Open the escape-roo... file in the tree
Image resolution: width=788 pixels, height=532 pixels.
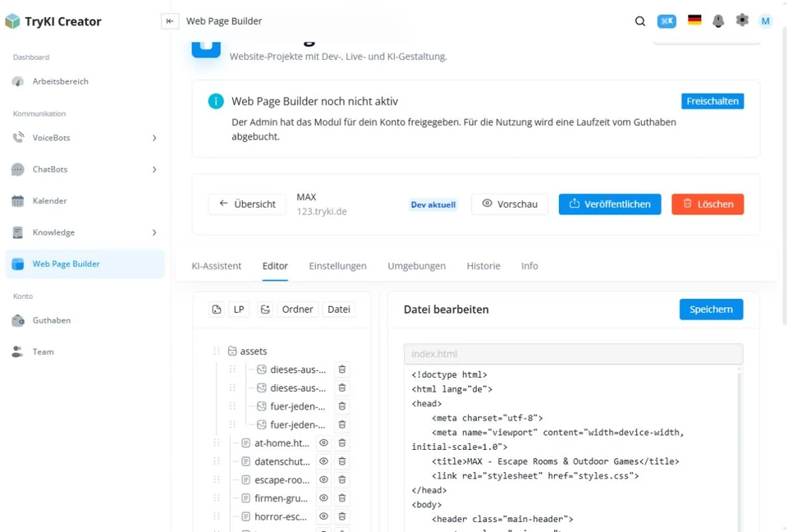[x=282, y=479]
